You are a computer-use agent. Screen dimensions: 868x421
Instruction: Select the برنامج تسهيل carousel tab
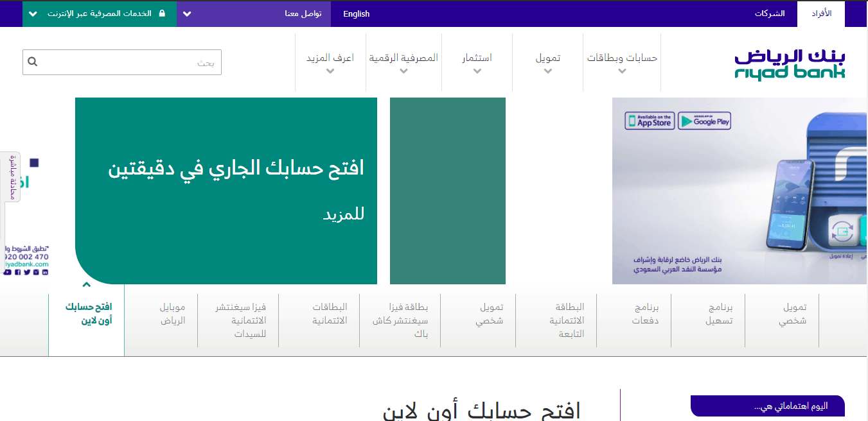click(719, 314)
